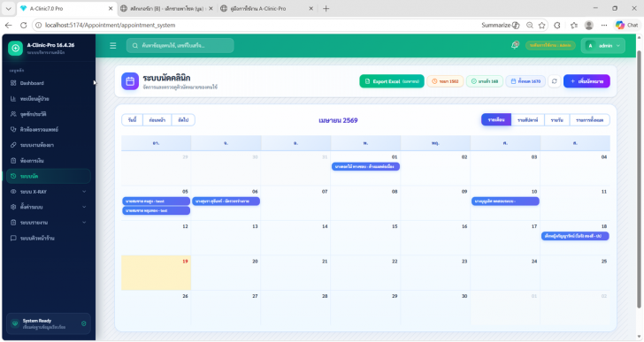The height and width of the screenshot is (342, 644).
Task: Add page to favorites with star
Action: click(x=542, y=26)
